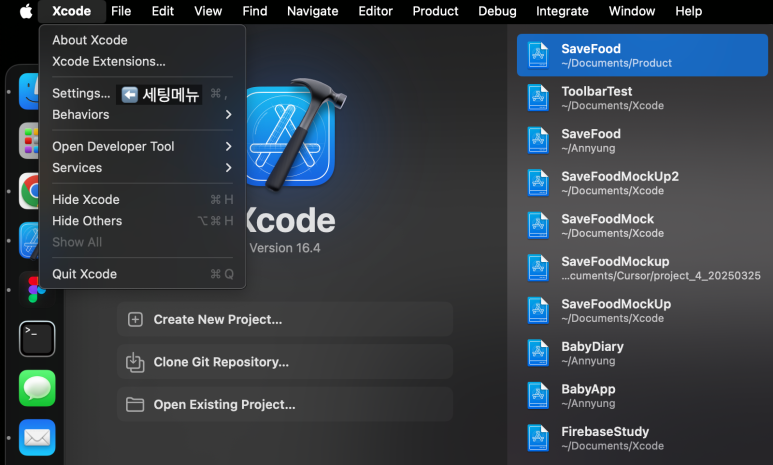
Task: Select the SaveFoodMock recent project
Action: pyautogui.click(x=642, y=225)
